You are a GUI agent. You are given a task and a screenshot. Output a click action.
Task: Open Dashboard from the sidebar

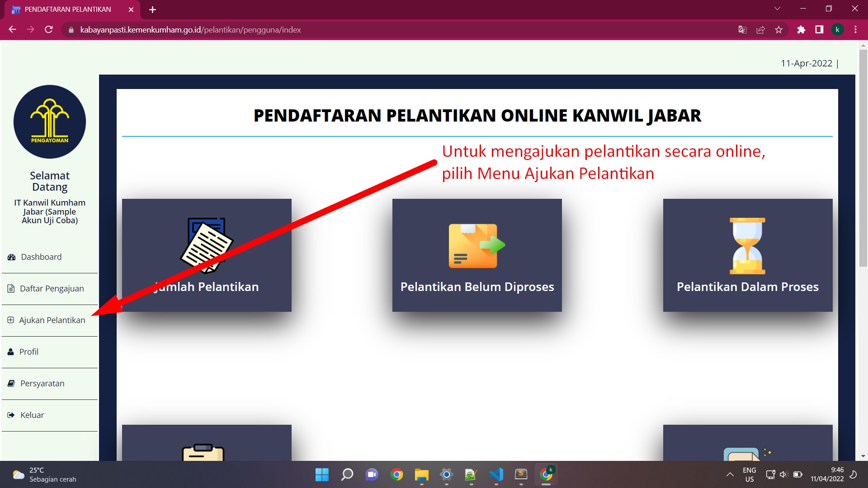click(x=41, y=257)
